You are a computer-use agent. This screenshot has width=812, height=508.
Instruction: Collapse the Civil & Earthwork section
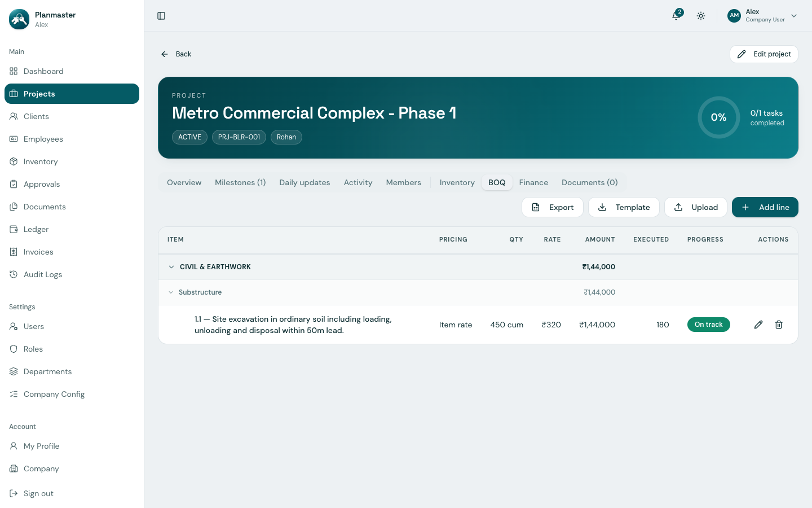pyautogui.click(x=171, y=267)
